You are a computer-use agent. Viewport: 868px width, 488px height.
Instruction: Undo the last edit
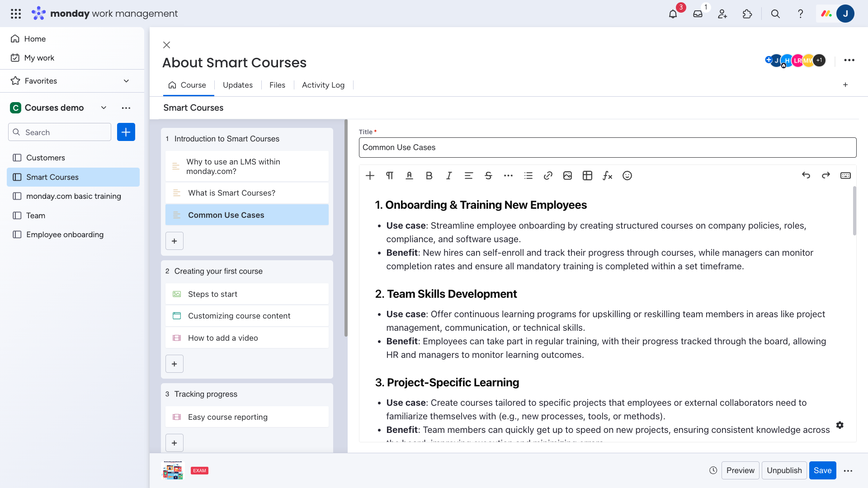[x=806, y=175]
